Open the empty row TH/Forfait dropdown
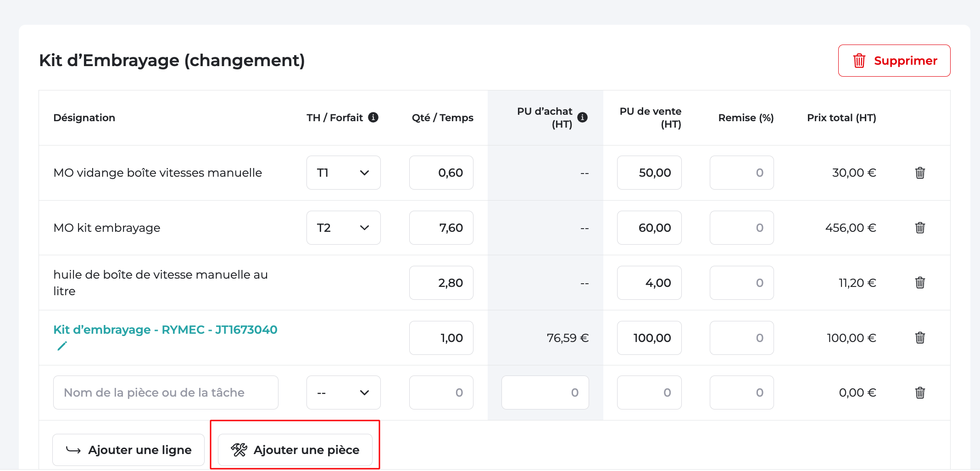Image resolution: width=980 pixels, height=471 pixels. [343, 393]
